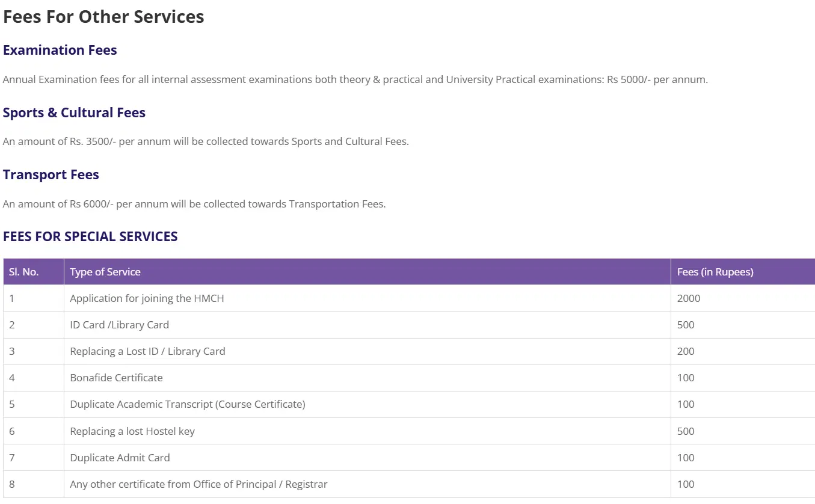Click the Rs. 3500 sports fee sentence

coord(206,142)
